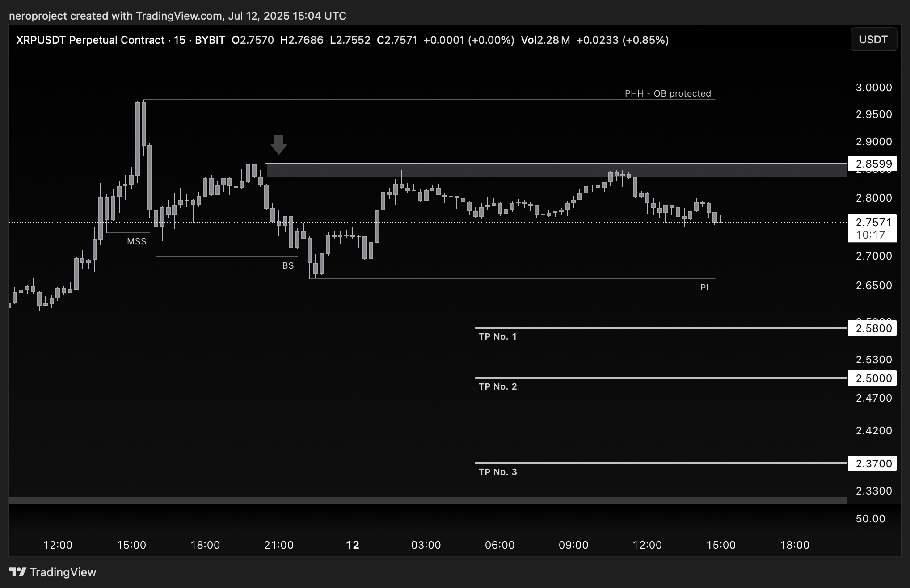Click the 2.5300 price axis value
This screenshot has width=910, height=588.
(874, 360)
